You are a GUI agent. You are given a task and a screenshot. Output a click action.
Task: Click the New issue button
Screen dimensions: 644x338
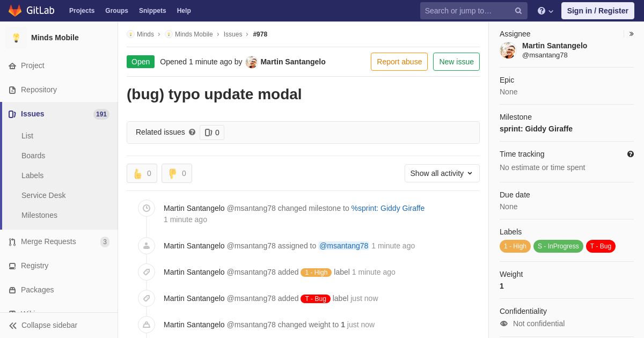[456, 62]
